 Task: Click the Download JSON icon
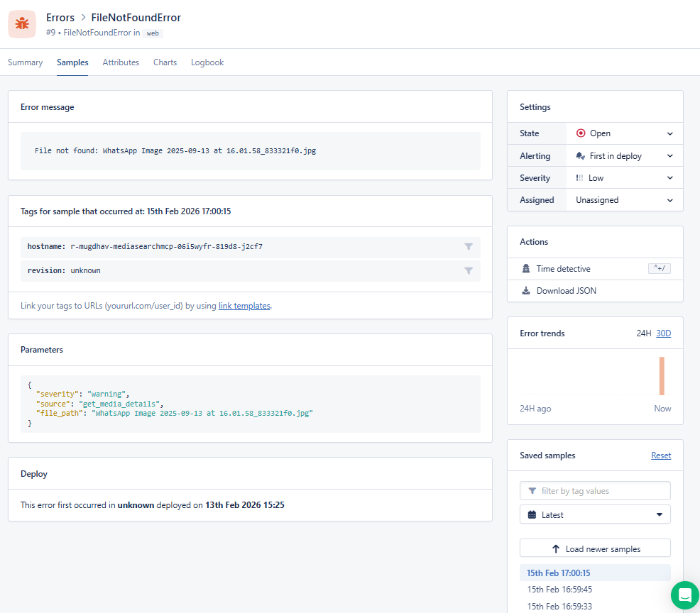(x=526, y=291)
